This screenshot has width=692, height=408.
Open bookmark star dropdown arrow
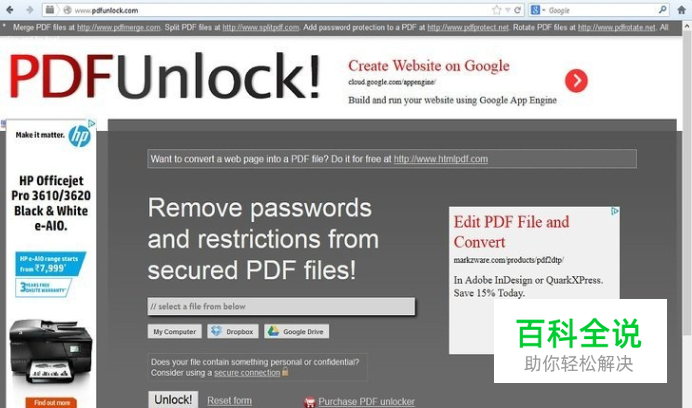[x=507, y=10]
